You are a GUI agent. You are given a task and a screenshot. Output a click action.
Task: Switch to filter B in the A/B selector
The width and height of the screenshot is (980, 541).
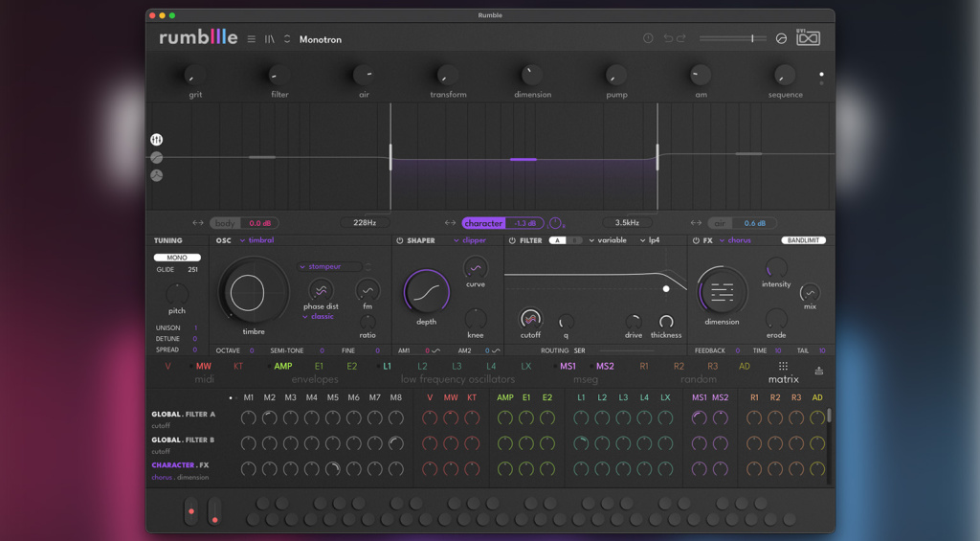coord(574,240)
